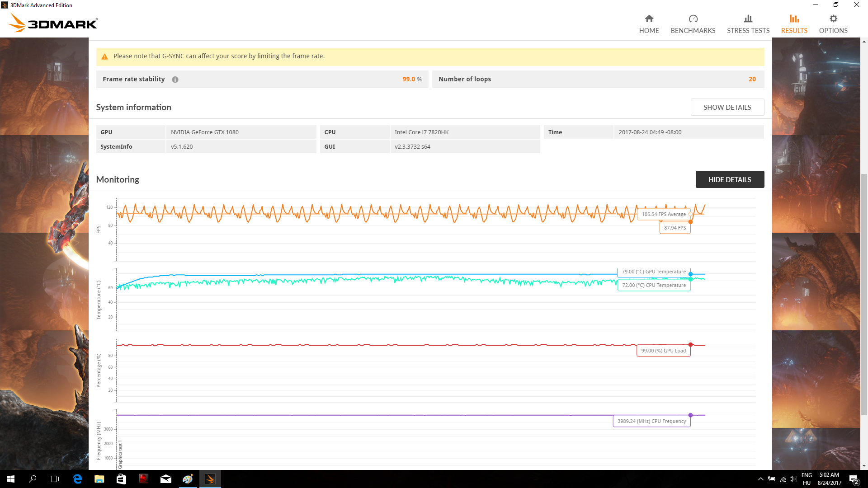Click the GPU Temperature chart label
The height and width of the screenshot is (488, 868).
coord(654,272)
